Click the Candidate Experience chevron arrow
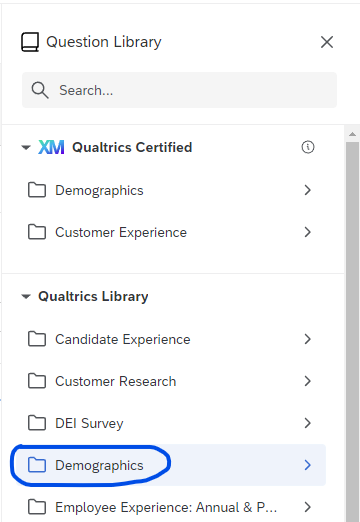The height and width of the screenshot is (522, 360). [308, 339]
